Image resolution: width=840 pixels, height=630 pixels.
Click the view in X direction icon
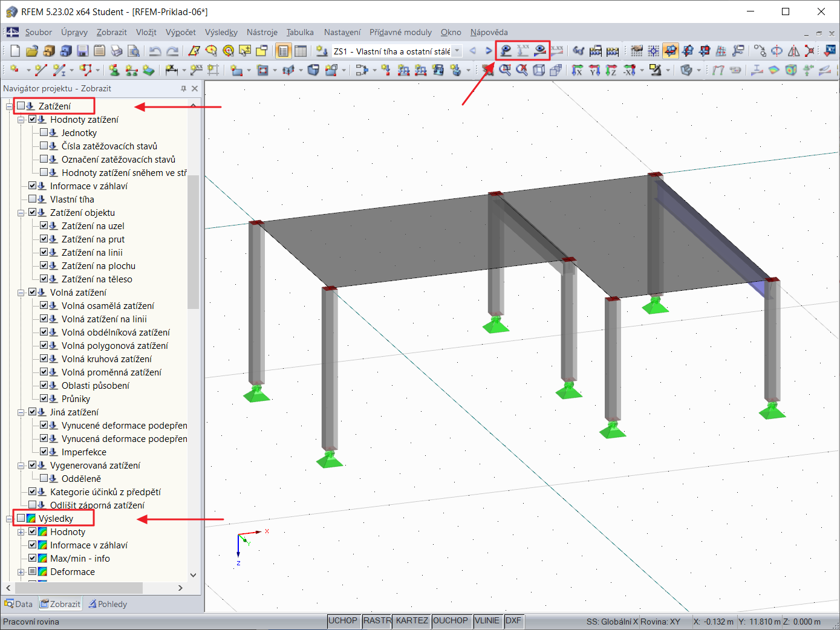[x=578, y=71]
